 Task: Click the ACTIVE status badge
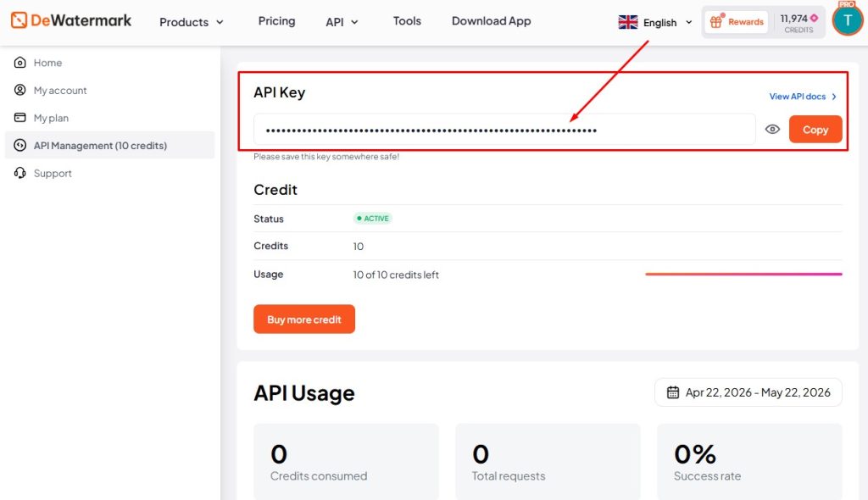[373, 218]
